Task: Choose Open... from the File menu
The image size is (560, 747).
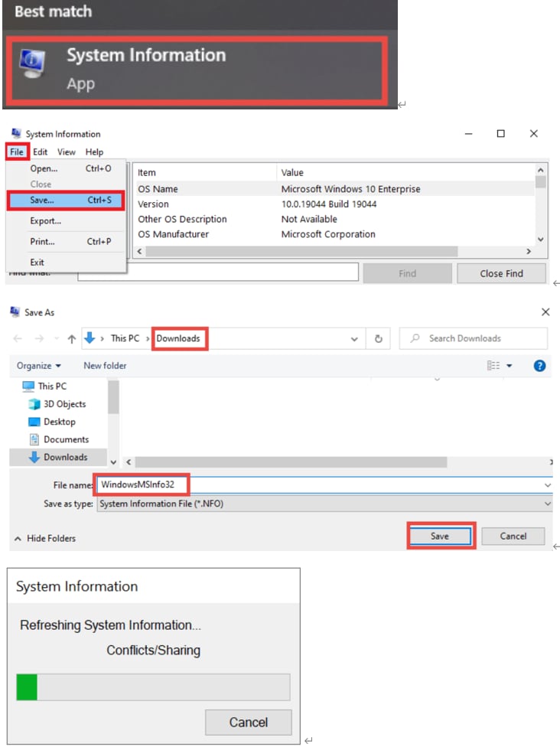Action: pos(67,168)
